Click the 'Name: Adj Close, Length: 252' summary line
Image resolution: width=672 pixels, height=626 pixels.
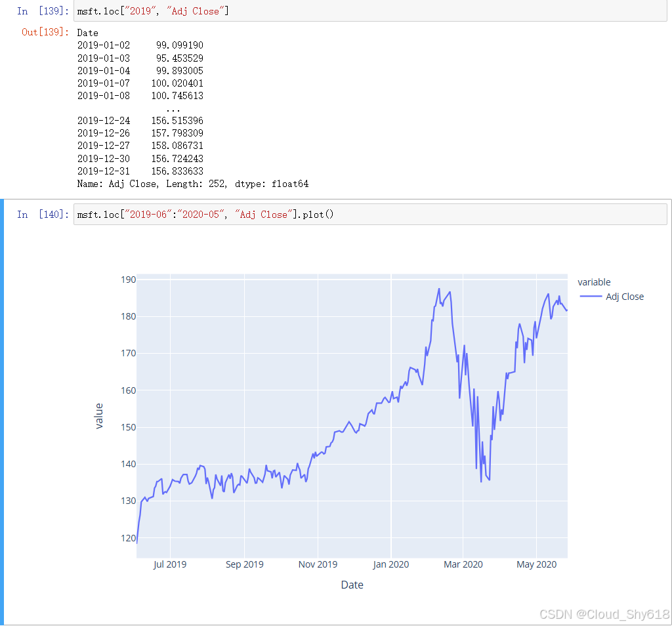[x=193, y=184]
